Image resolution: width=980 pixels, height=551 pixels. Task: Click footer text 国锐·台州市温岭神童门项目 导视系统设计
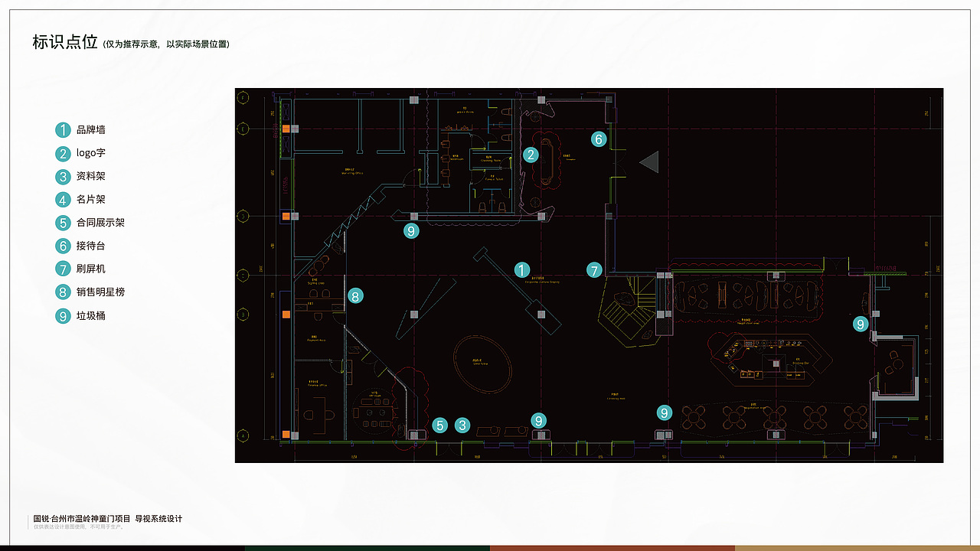pyautogui.click(x=108, y=519)
